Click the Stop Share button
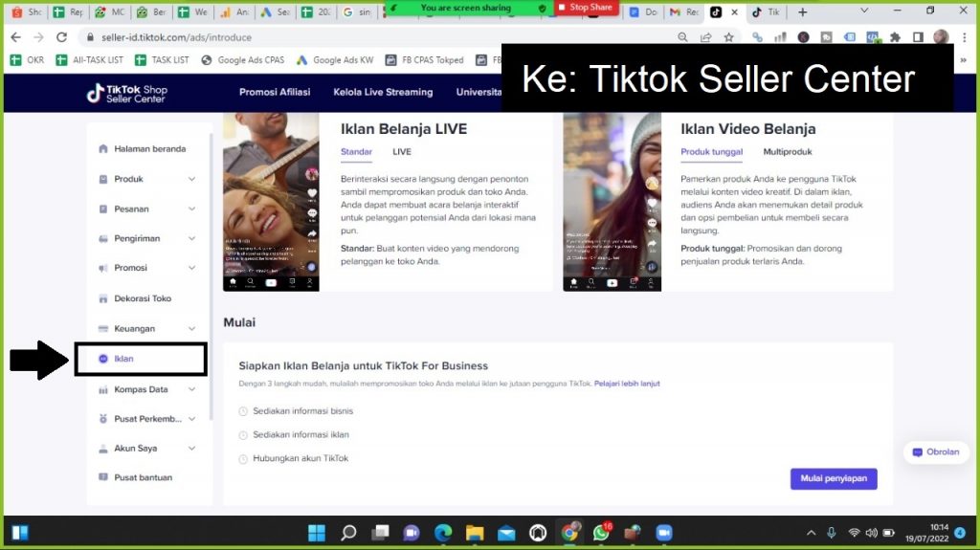Image resolution: width=980 pixels, height=550 pixels. point(586,8)
